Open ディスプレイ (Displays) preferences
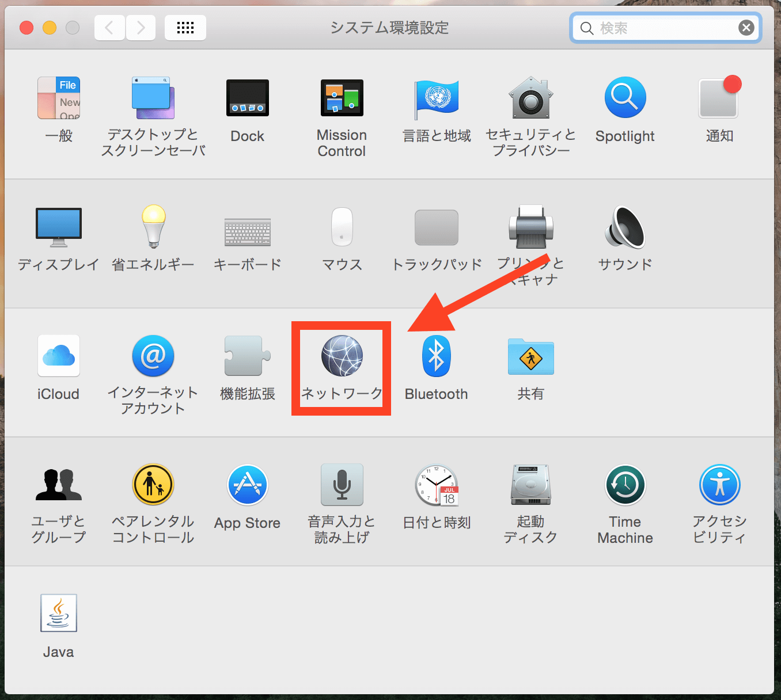 coord(58,227)
